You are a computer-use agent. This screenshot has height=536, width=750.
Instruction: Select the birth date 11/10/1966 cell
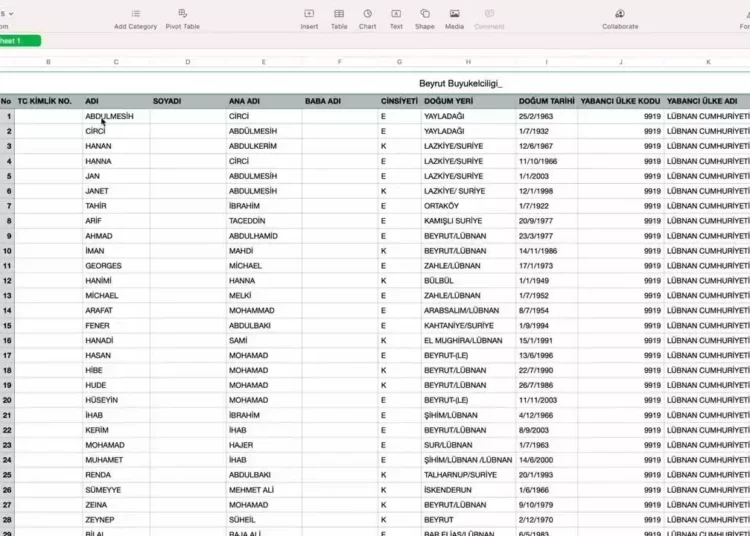coord(546,161)
